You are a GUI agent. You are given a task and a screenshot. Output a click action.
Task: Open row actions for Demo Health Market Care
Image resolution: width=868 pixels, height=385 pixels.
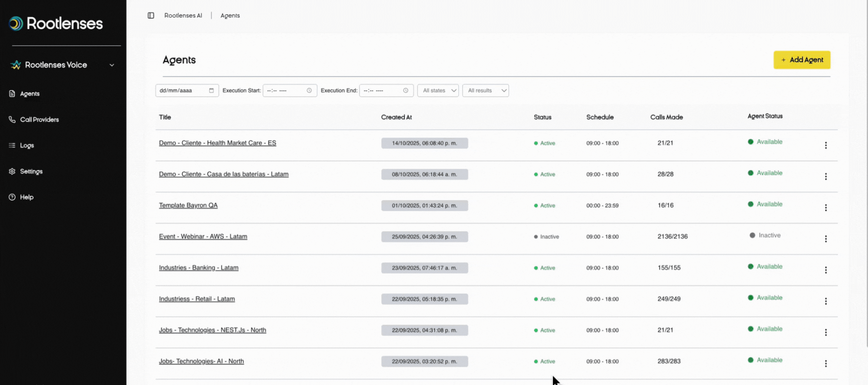pyautogui.click(x=826, y=145)
